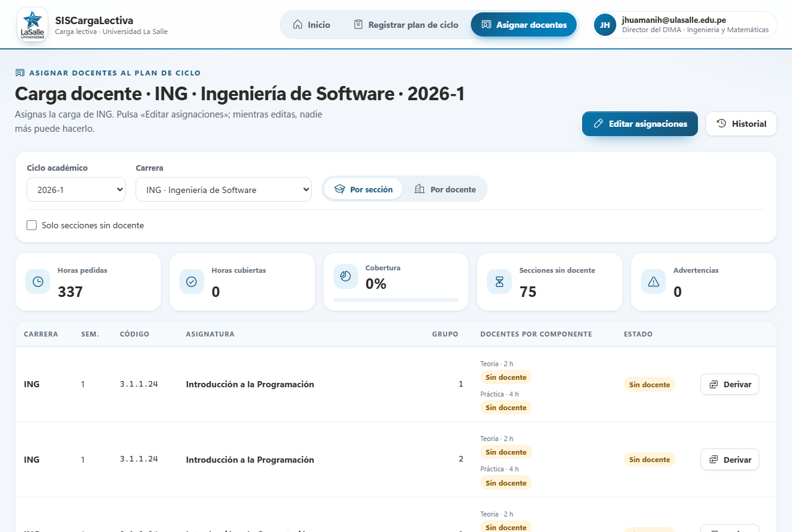Enable Solo secciones sin docente checkbox
The image size is (792, 532).
[32, 225]
